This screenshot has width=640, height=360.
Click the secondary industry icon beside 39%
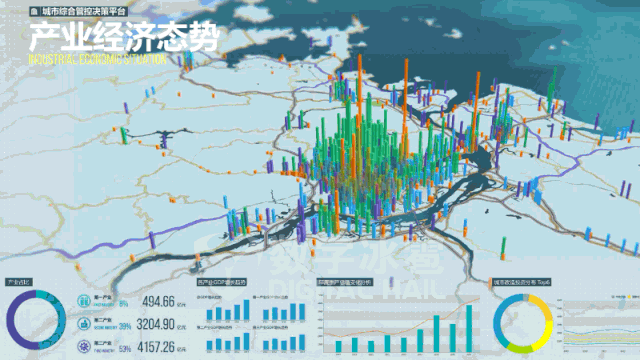click(84, 324)
